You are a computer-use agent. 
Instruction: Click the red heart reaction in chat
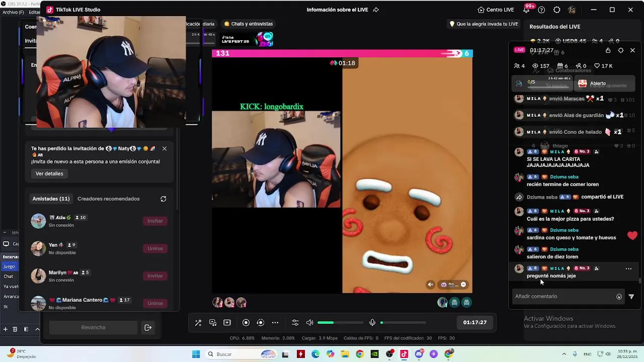(x=632, y=235)
